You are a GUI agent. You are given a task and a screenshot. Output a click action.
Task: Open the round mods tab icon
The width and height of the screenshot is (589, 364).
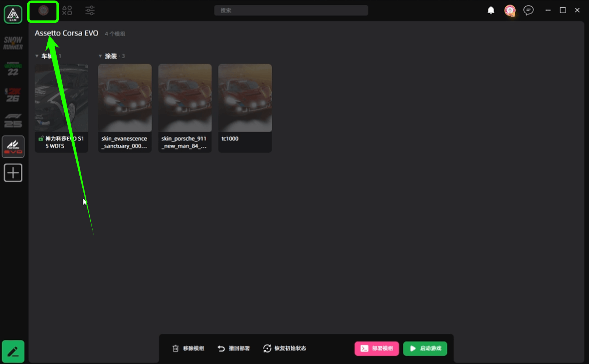(x=43, y=11)
